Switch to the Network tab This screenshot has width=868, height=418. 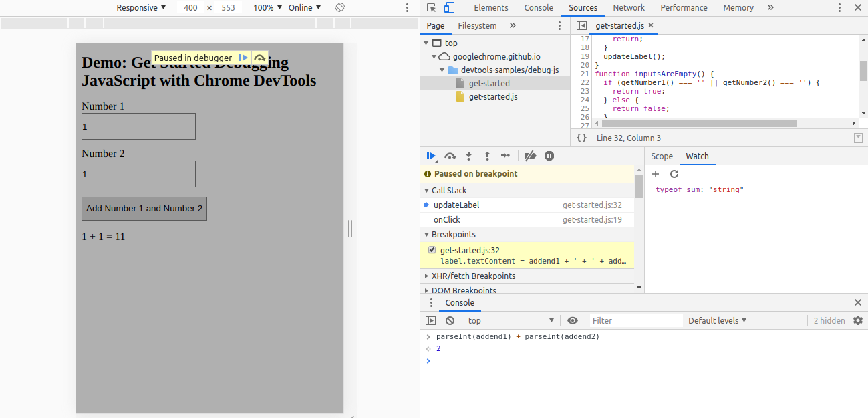pos(629,8)
